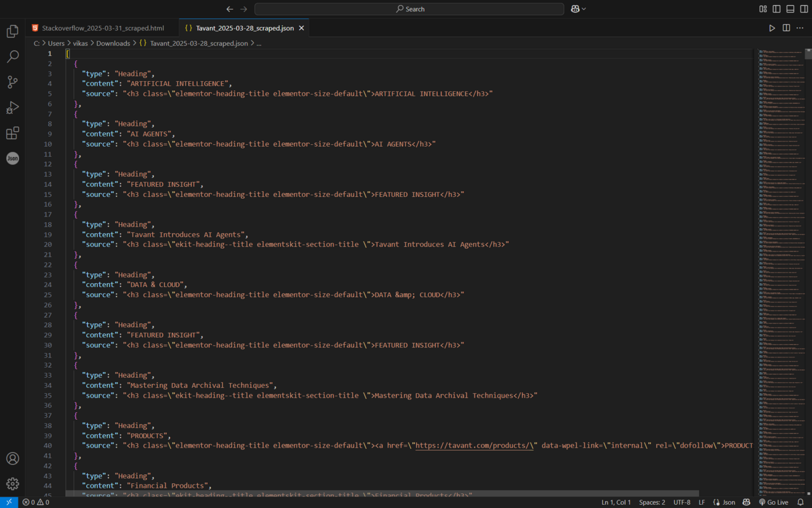
Task: Click the Run play icon in the editor toolbar
Action: (772, 28)
